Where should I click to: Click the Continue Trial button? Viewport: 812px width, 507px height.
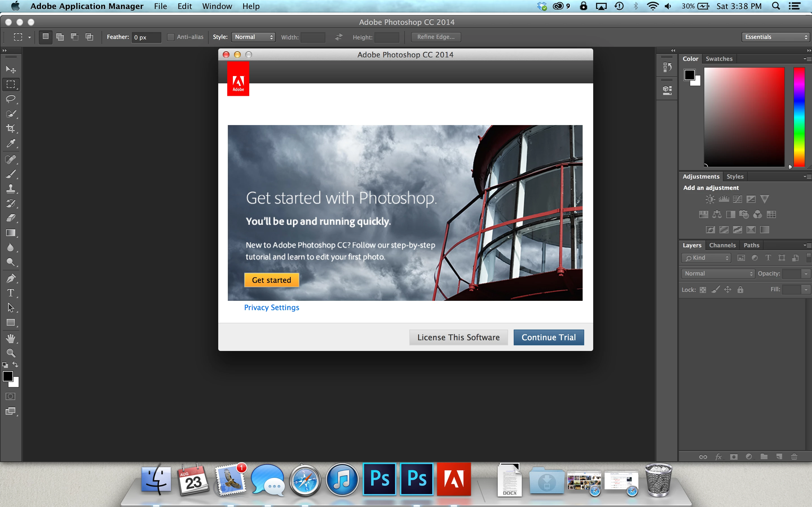click(548, 337)
